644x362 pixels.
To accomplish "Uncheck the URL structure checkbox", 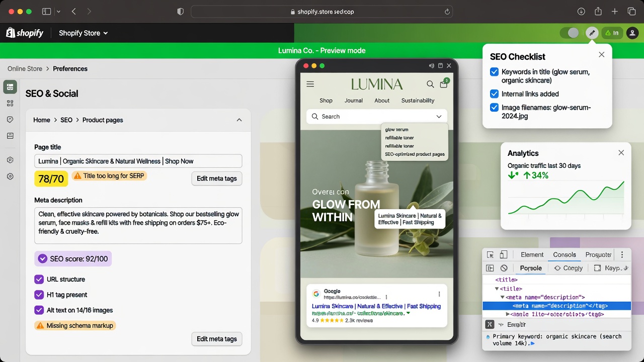I will (x=39, y=280).
